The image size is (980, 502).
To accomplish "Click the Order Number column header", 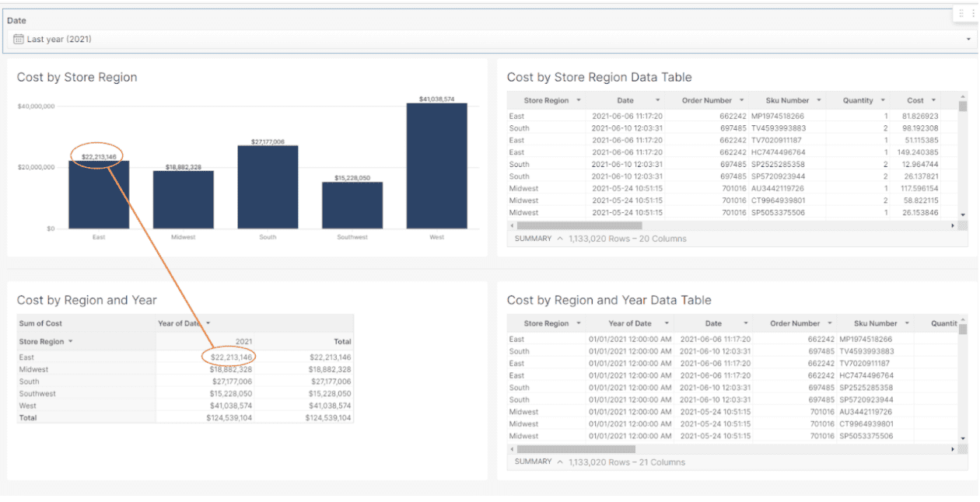I will [x=706, y=100].
